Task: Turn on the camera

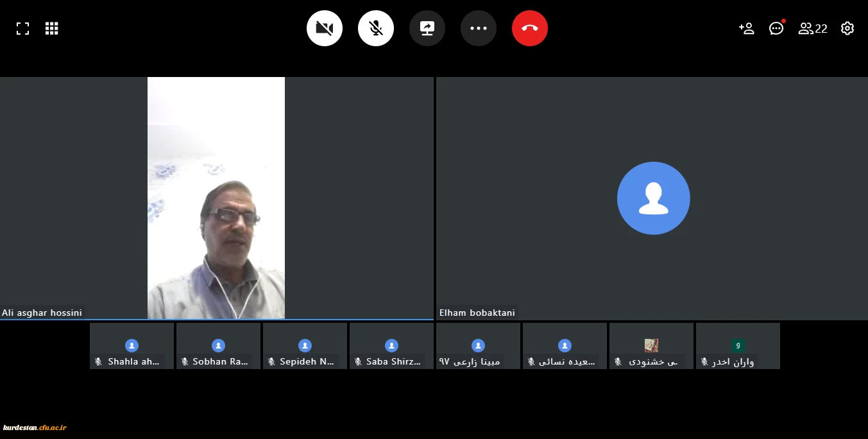Action: 325,28
